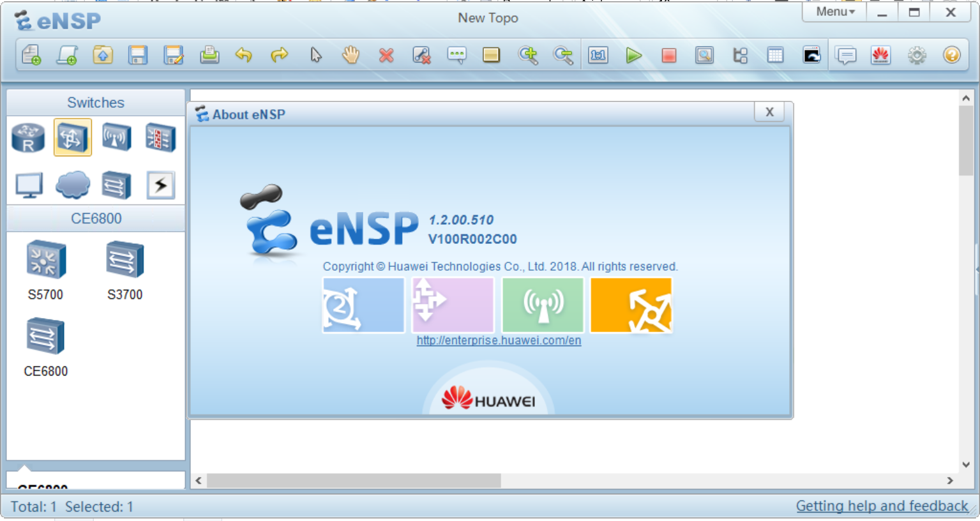980x521 pixels.
Task: Zoom in on the topology canvas
Action: coord(529,56)
